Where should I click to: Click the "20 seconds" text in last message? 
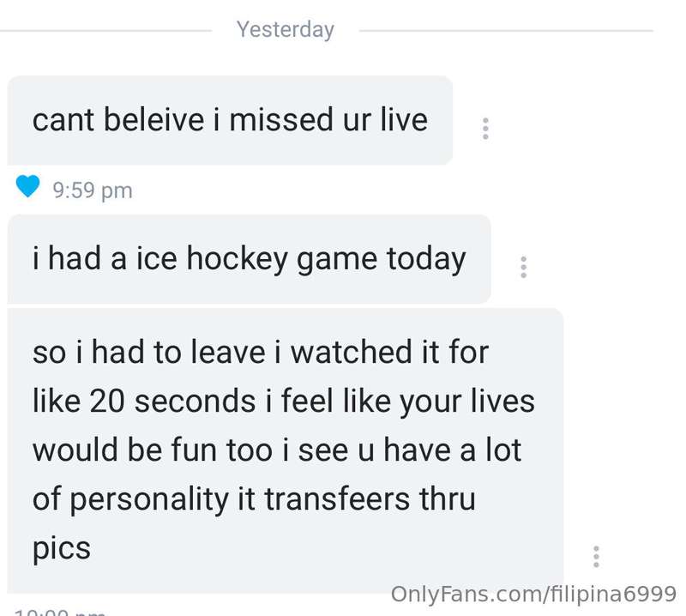172,401
